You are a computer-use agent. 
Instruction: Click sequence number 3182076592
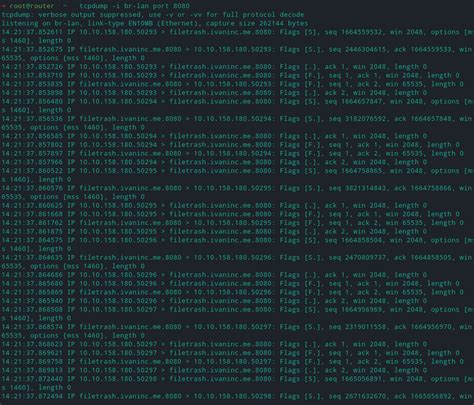click(x=365, y=119)
